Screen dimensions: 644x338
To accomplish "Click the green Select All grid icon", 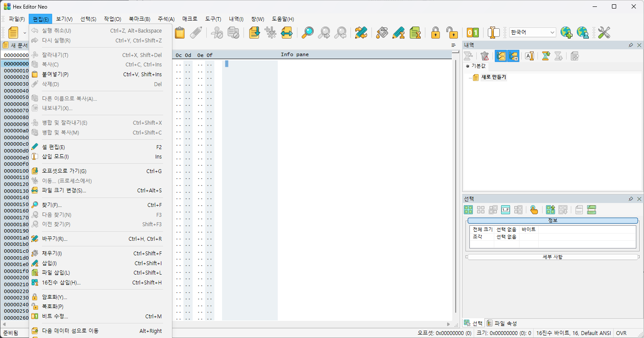I will pos(469,210).
